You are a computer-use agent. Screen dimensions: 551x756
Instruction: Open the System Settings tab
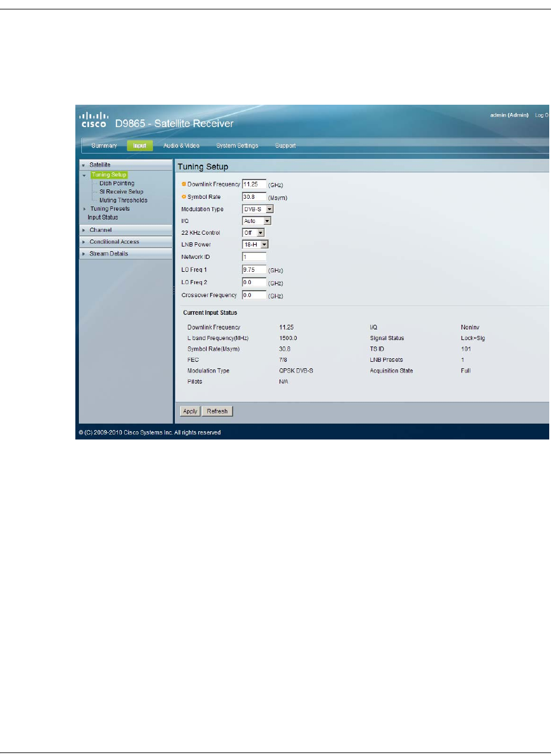pyautogui.click(x=237, y=145)
